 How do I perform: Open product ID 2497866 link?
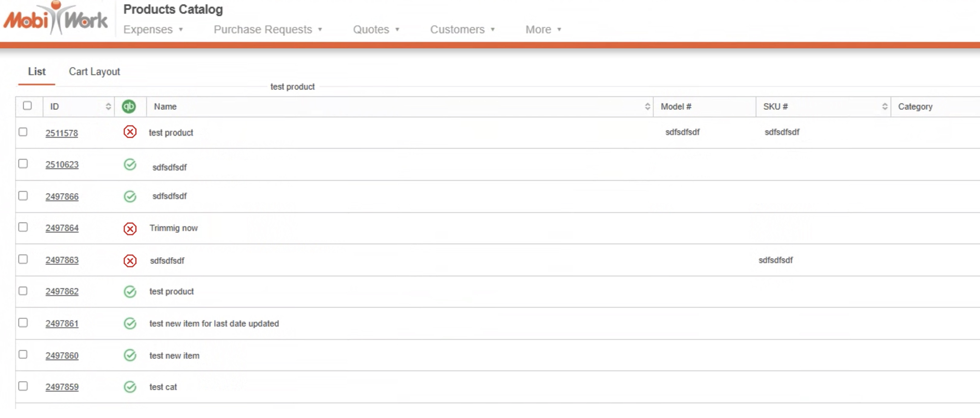pyautogui.click(x=62, y=196)
